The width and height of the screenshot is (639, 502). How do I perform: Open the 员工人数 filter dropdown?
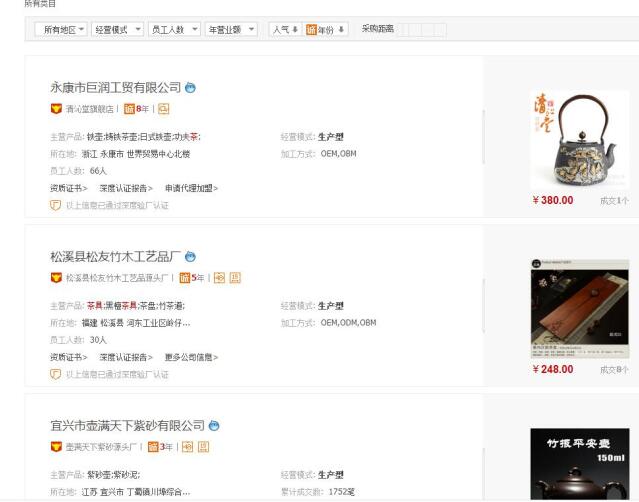[174, 30]
